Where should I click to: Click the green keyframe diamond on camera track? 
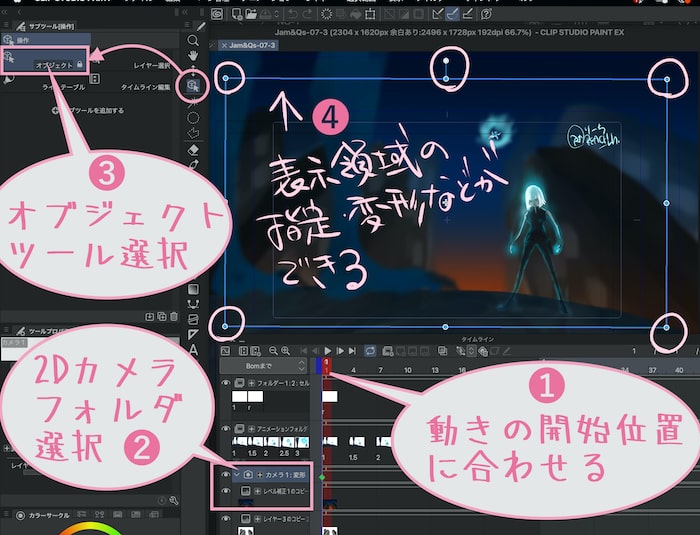(322, 477)
